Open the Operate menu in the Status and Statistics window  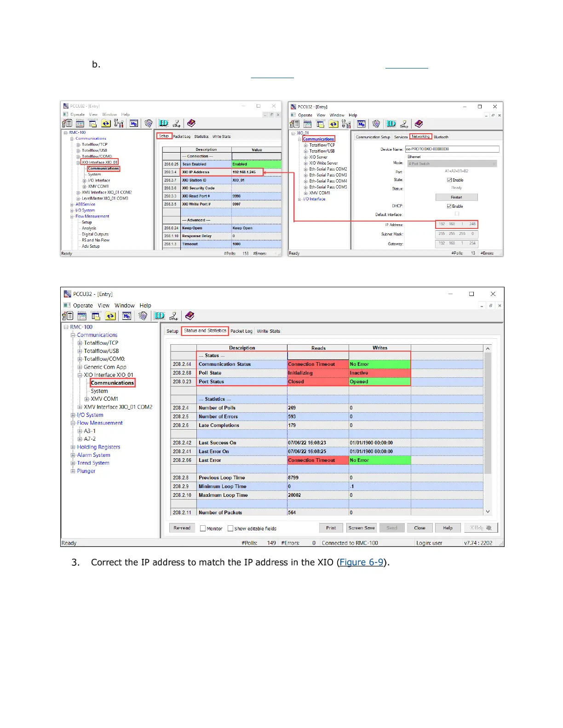(x=83, y=306)
